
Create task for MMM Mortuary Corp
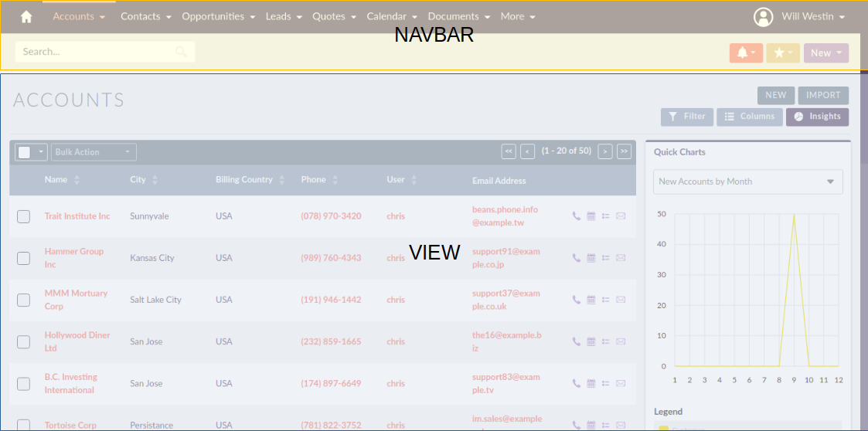point(606,300)
